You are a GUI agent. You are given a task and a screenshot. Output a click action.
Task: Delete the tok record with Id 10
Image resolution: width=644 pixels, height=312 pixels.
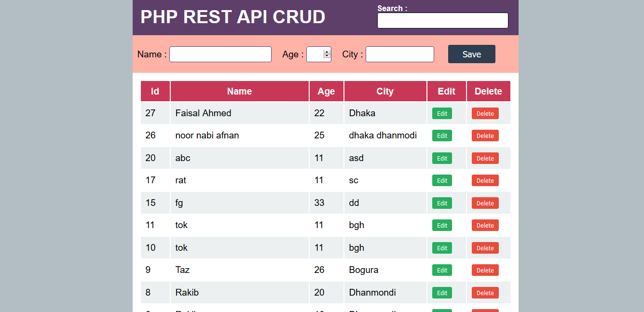pos(485,248)
